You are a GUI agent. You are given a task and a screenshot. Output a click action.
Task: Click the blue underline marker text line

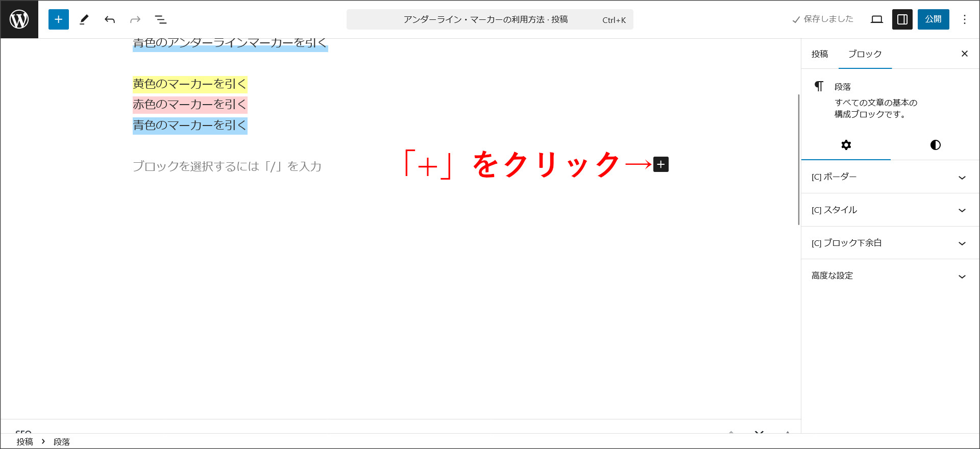(230, 44)
